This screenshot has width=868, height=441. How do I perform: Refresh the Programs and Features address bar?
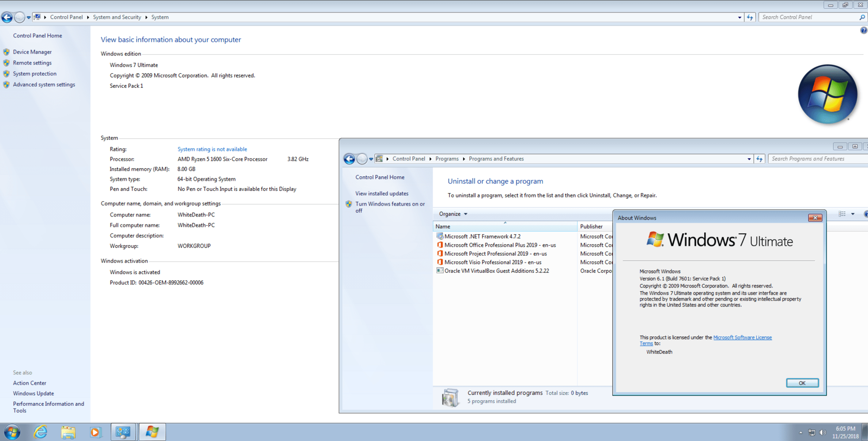759,159
